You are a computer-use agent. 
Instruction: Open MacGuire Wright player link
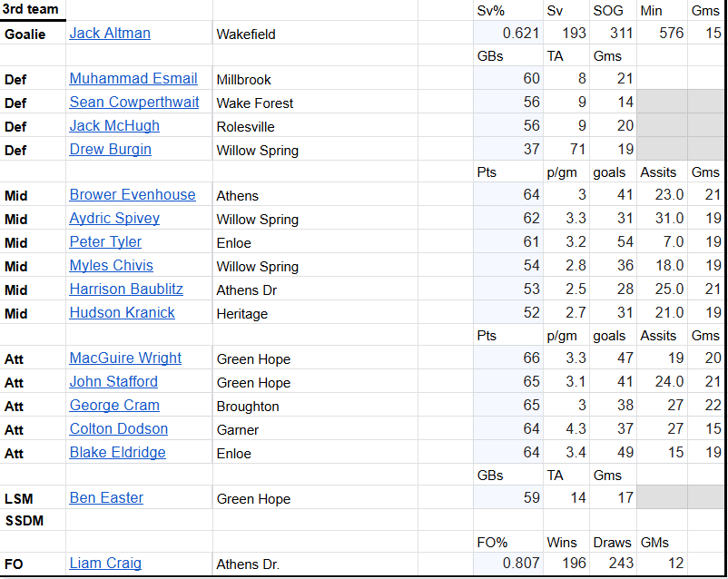pos(125,358)
